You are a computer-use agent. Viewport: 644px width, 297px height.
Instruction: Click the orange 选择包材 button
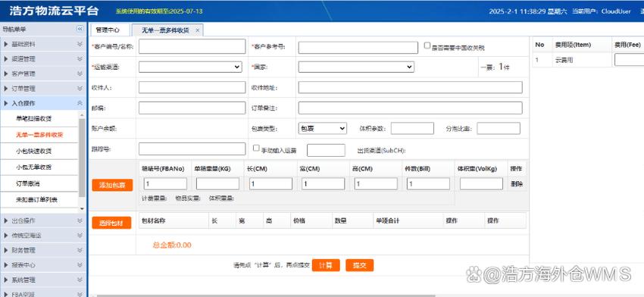[111, 223]
